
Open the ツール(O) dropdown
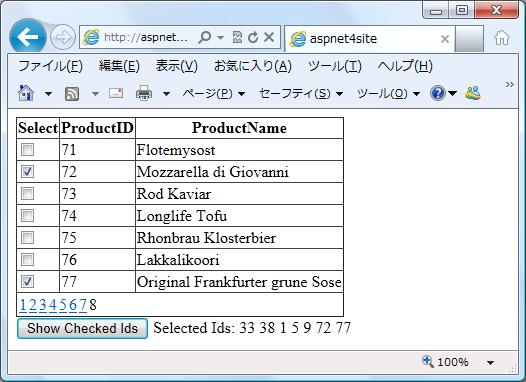click(x=388, y=94)
